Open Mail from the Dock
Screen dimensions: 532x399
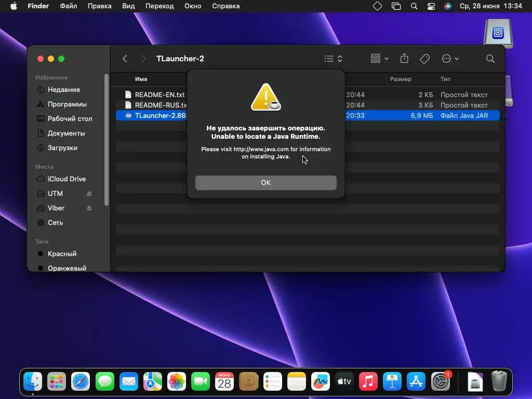pyautogui.click(x=129, y=381)
